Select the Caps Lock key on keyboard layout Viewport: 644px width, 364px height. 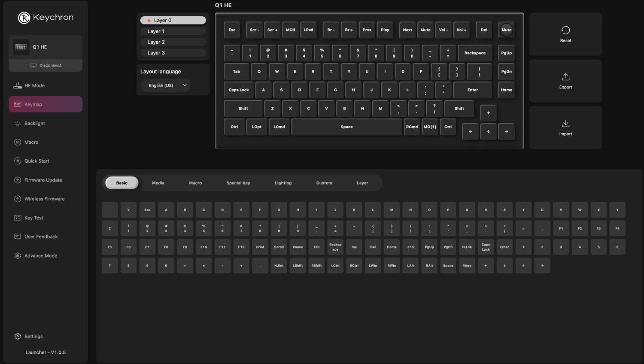pyautogui.click(x=239, y=90)
